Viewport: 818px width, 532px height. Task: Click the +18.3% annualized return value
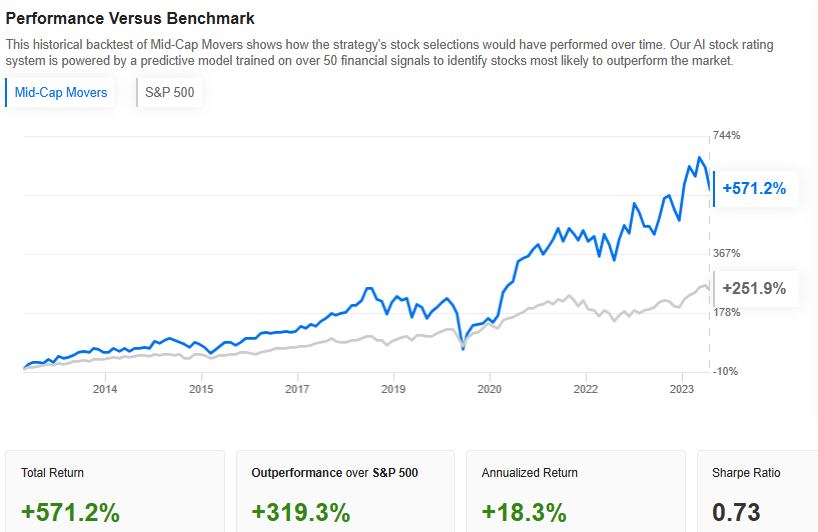(524, 512)
